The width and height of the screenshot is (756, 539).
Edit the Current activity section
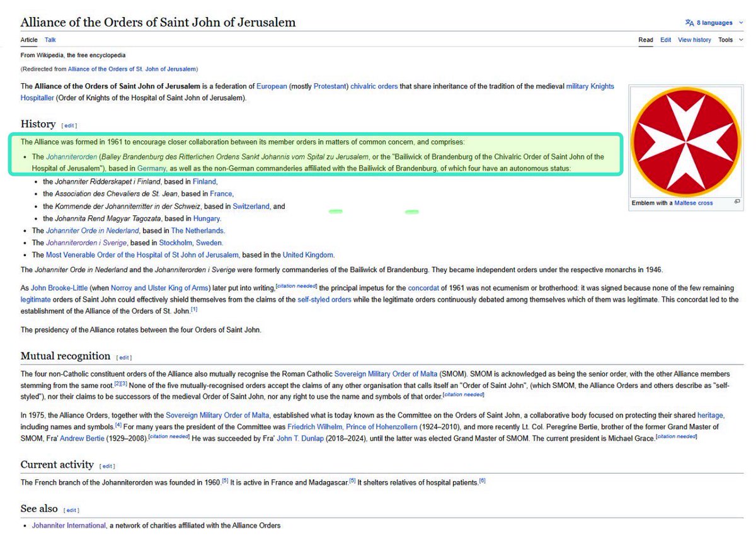point(108,466)
